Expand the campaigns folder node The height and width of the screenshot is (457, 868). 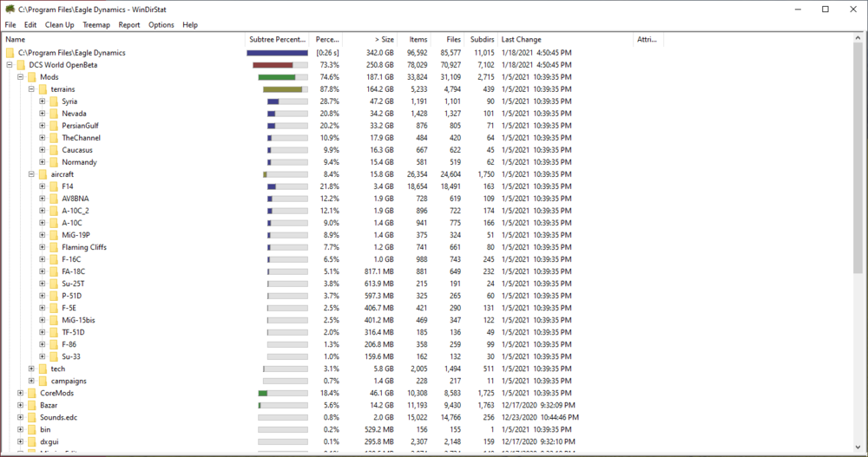[x=31, y=381]
